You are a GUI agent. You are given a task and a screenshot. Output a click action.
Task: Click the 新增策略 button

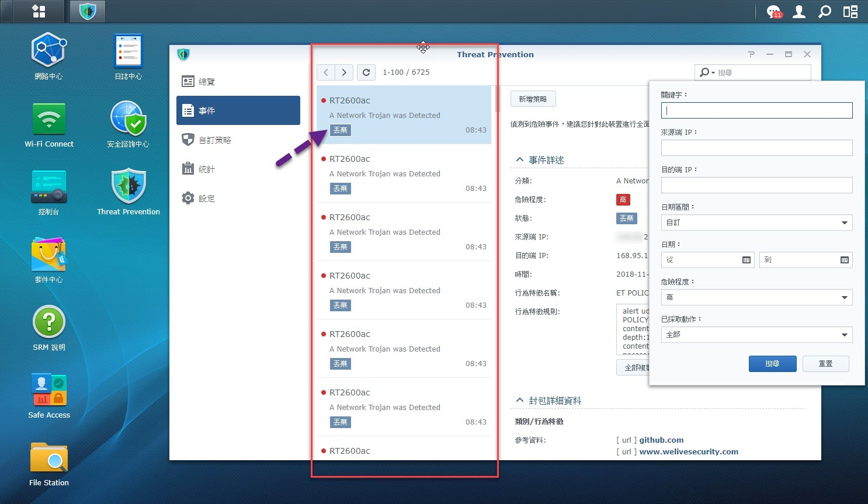click(533, 99)
